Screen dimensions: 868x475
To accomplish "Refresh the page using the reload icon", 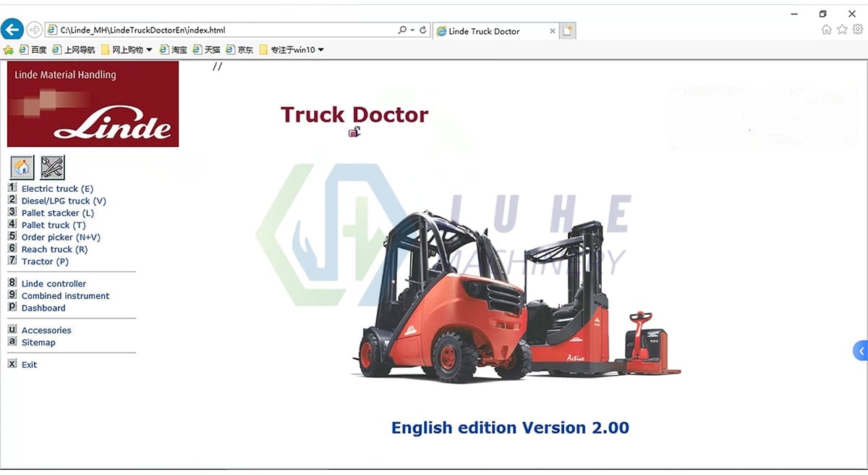I will point(423,30).
